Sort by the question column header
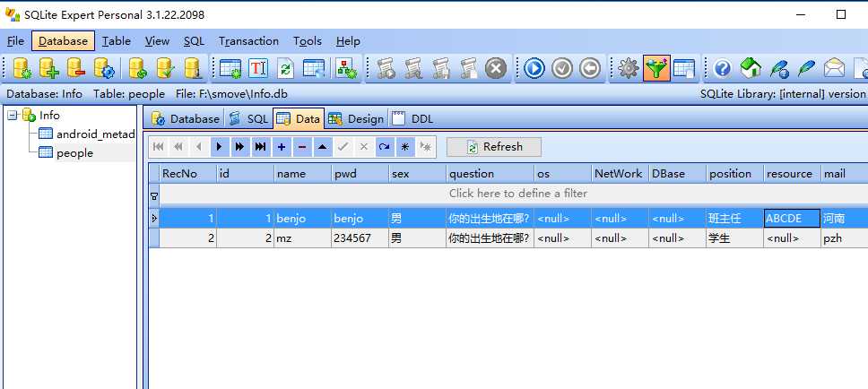 coord(490,174)
